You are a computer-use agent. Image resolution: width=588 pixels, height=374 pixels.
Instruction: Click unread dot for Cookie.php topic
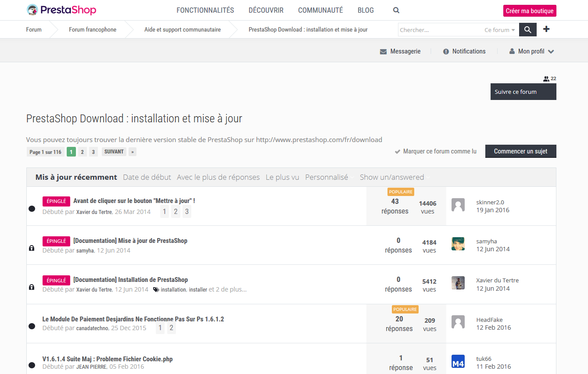point(32,365)
